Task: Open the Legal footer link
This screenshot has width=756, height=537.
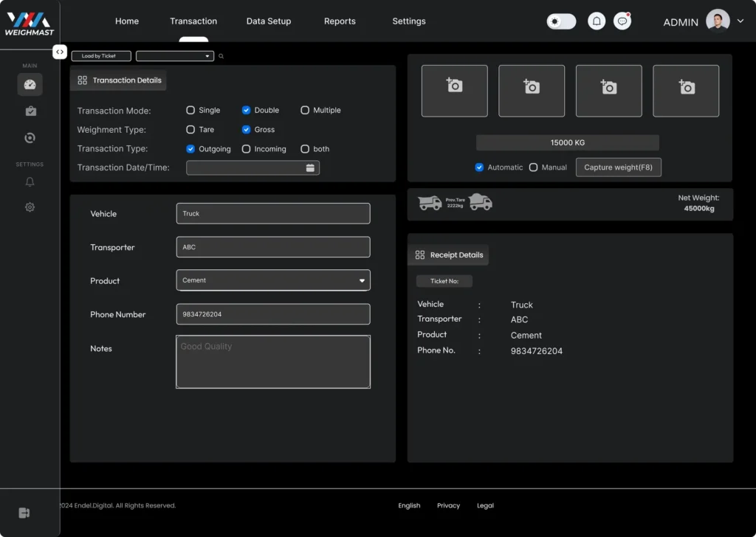Action: pos(485,505)
